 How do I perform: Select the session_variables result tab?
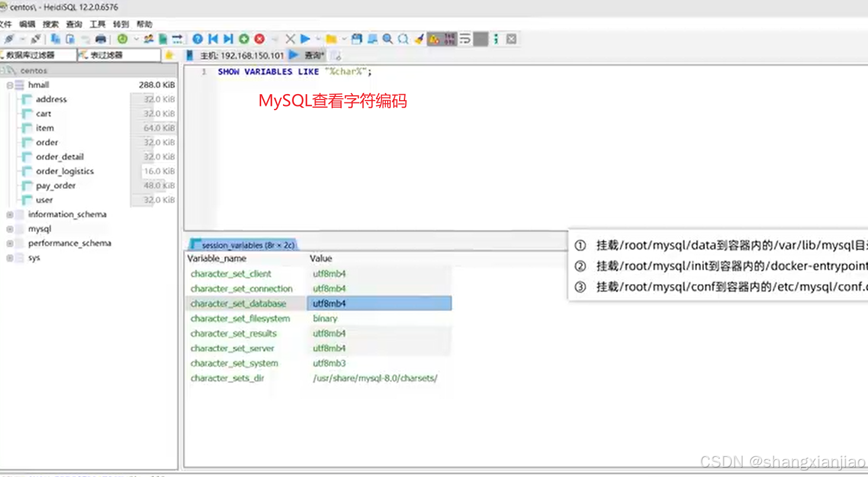pos(242,245)
